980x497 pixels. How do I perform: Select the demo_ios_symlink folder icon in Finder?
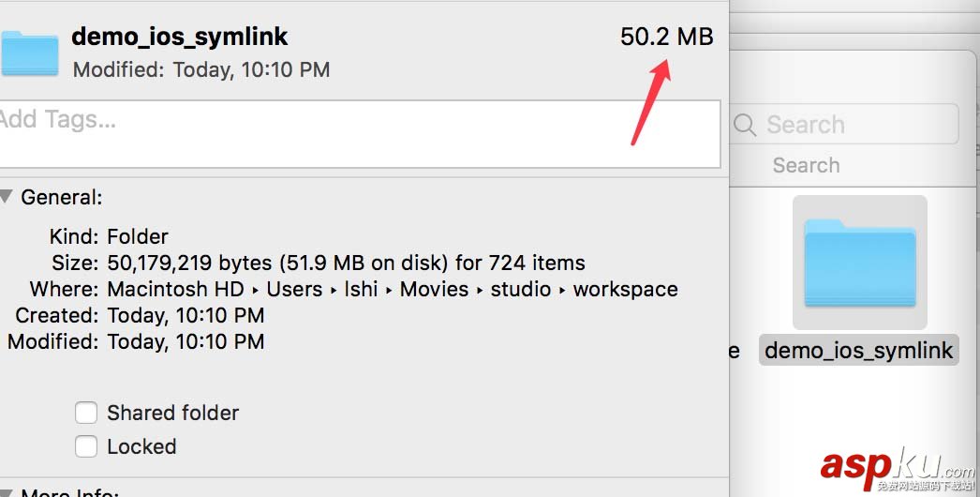[x=859, y=263]
